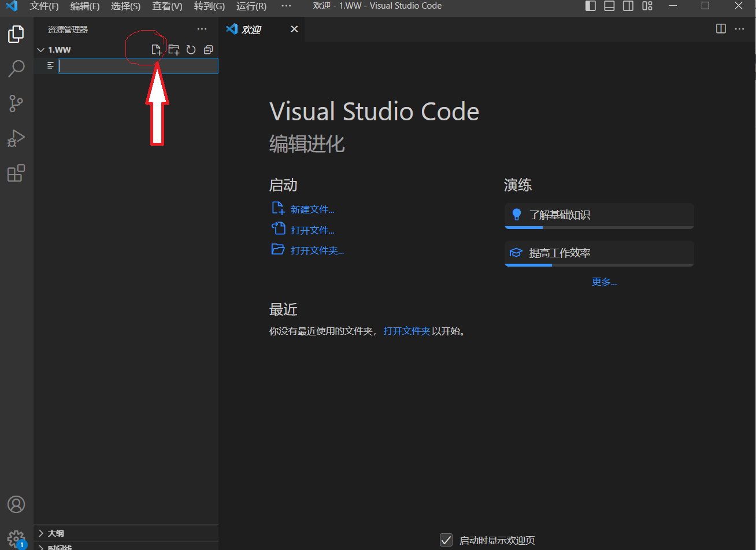This screenshot has height=550, width=756.
Task: Toggle secondary side bar layout icon
Action: coord(628,6)
